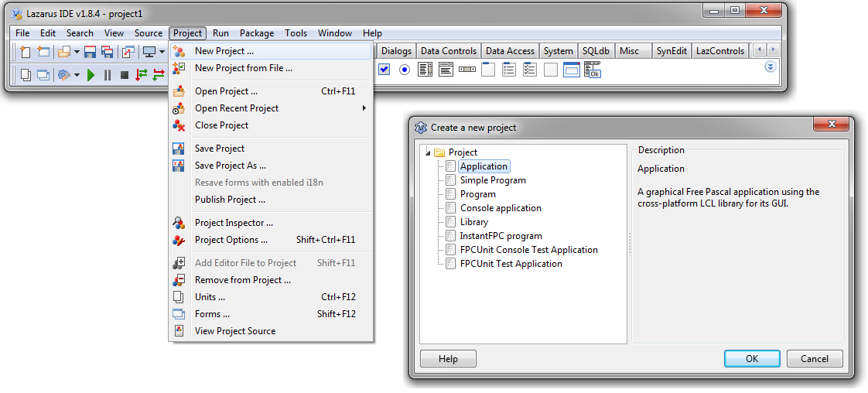Click the green Run arrow
The height and width of the screenshot is (393, 868).
point(91,74)
